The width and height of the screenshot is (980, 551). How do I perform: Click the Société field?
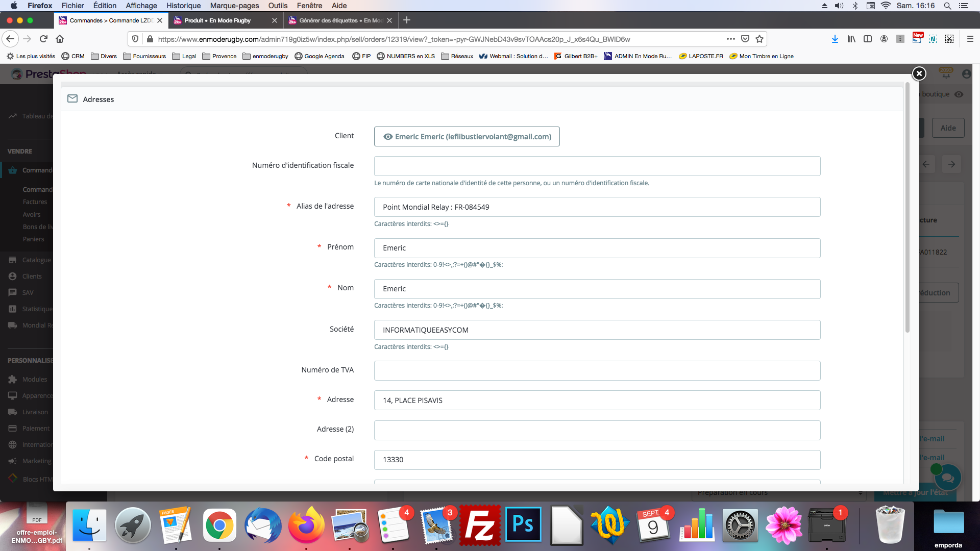click(597, 330)
